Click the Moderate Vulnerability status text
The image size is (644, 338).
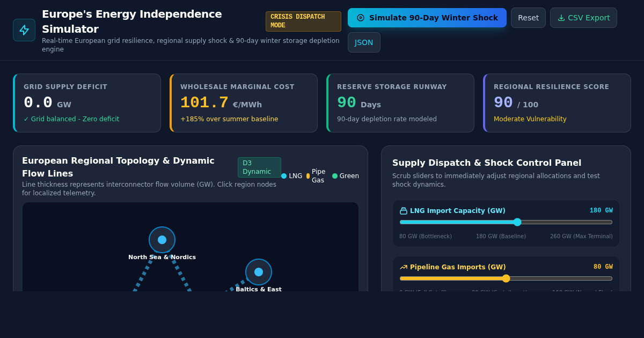(530, 119)
